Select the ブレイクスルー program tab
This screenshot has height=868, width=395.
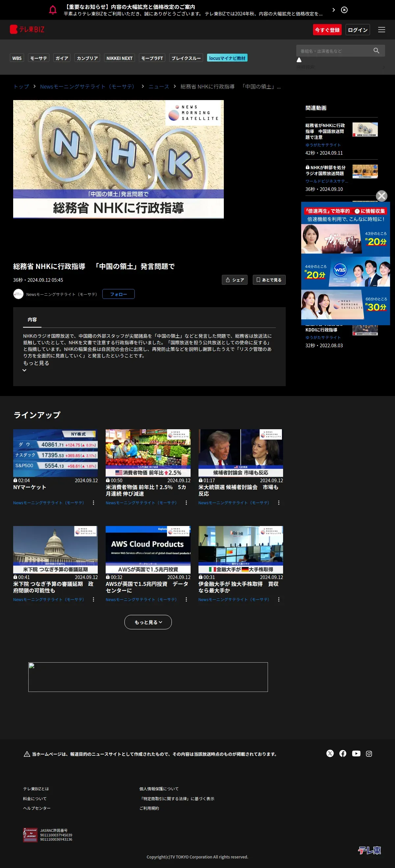pos(186,58)
